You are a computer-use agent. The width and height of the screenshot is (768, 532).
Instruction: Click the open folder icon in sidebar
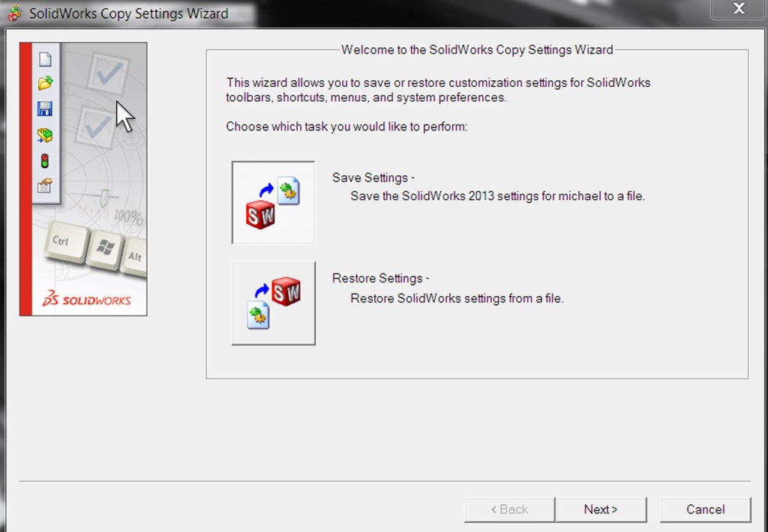pos(45,83)
